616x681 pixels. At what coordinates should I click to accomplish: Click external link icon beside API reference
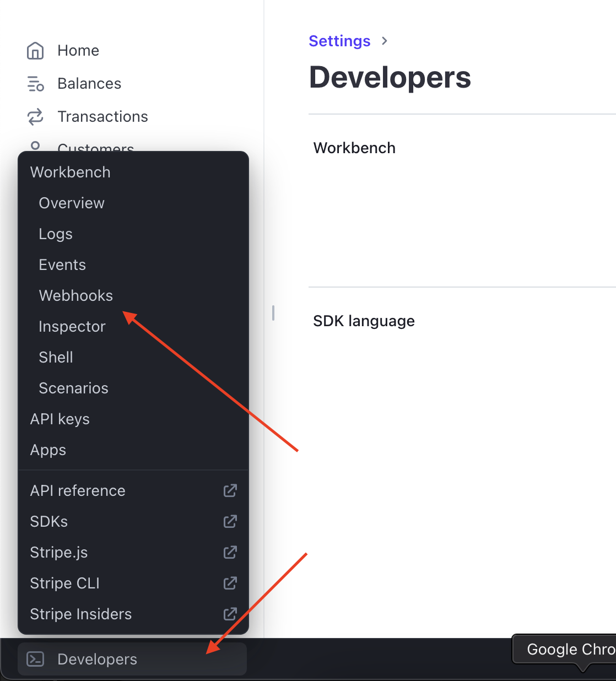coord(230,490)
